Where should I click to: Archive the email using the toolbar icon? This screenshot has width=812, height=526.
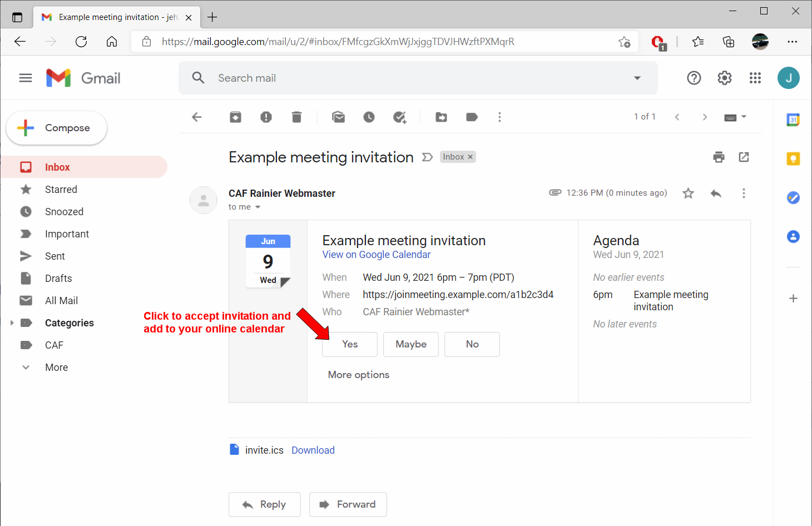(x=235, y=117)
